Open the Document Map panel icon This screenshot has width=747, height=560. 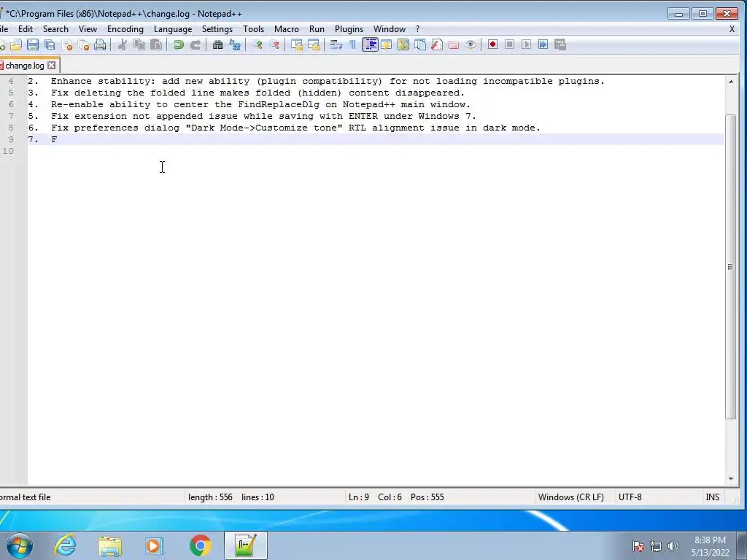click(403, 44)
